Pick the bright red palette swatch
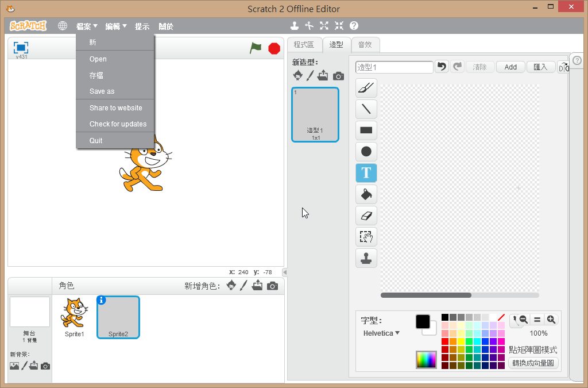Viewport: 588px width, 388px height. [445, 341]
